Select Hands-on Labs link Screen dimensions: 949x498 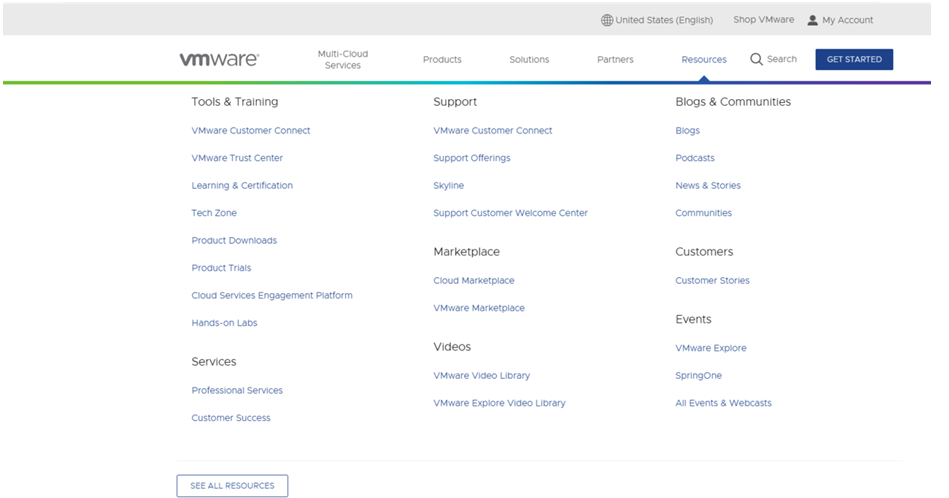point(224,323)
